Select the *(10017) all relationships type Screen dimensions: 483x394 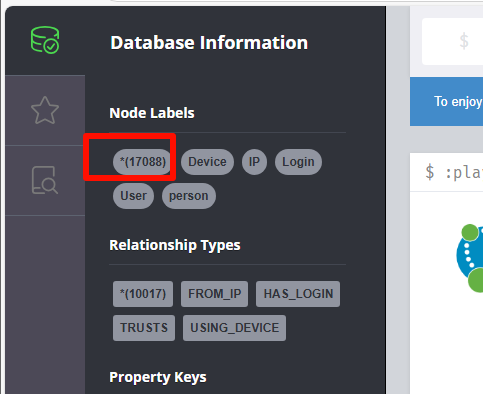(143, 294)
